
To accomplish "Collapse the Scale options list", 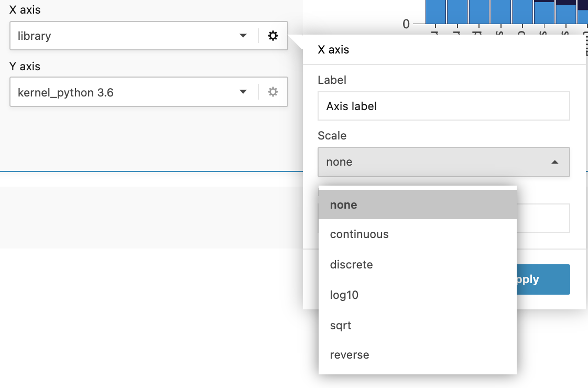I will click(x=554, y=161).
